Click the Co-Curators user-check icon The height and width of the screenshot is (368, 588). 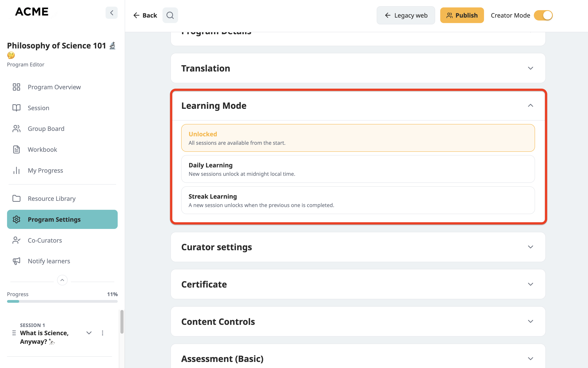coord(16,240)
